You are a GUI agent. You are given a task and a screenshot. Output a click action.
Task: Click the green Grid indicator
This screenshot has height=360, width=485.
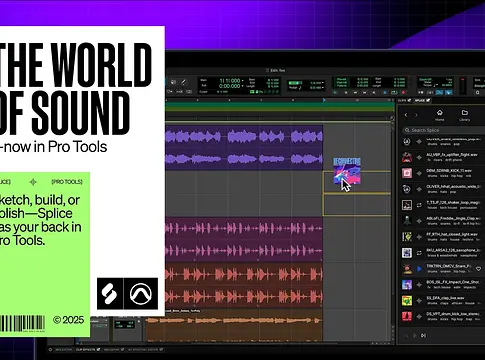click(295, 83)
